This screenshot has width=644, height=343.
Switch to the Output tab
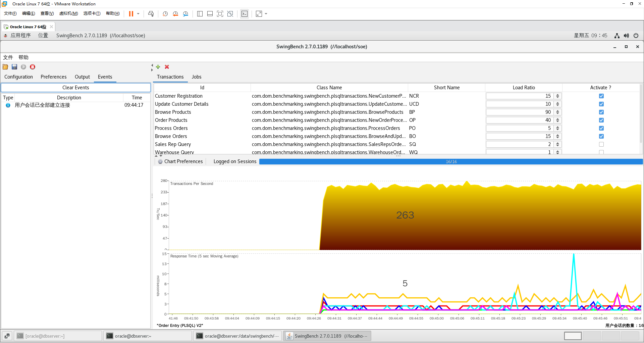click(82, 77)
